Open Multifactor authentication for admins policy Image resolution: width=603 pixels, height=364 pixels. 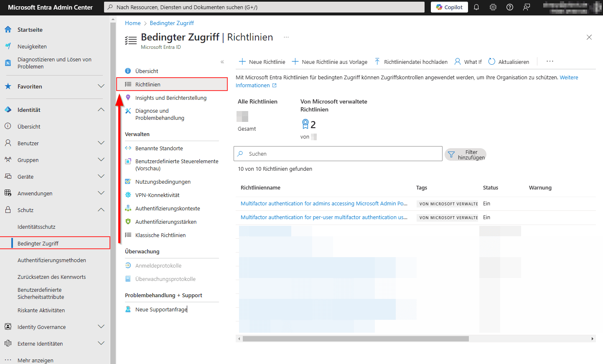[323, 204]
